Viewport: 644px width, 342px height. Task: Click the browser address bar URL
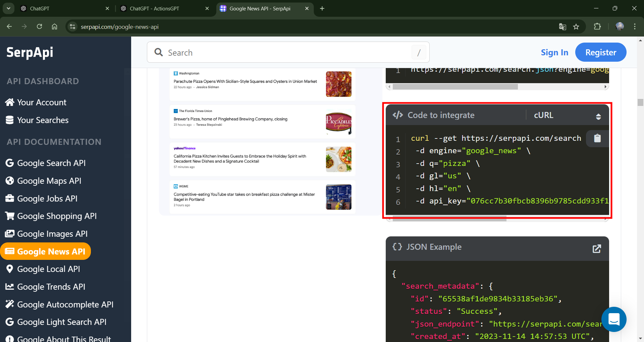[120, 26]
